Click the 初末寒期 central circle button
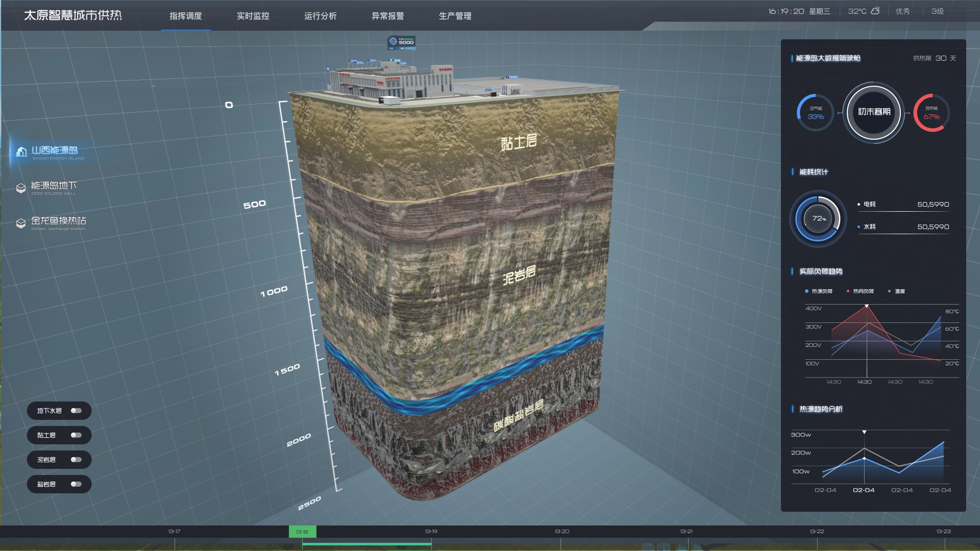980x551 pixels. click(x=873, y=112)
